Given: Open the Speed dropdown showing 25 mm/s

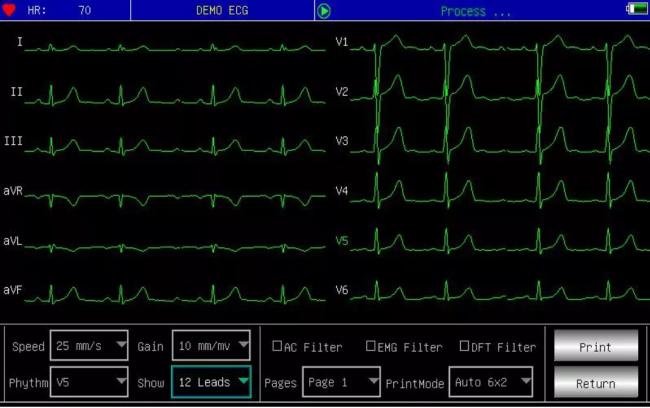Looking at the screenshot, I should pyautogui.click(x=89, y=346).
